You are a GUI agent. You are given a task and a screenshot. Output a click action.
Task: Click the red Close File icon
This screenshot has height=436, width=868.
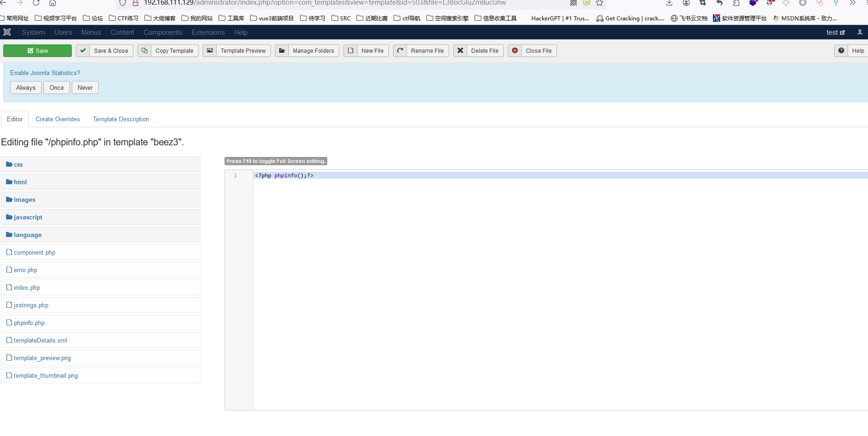[515, 51]
